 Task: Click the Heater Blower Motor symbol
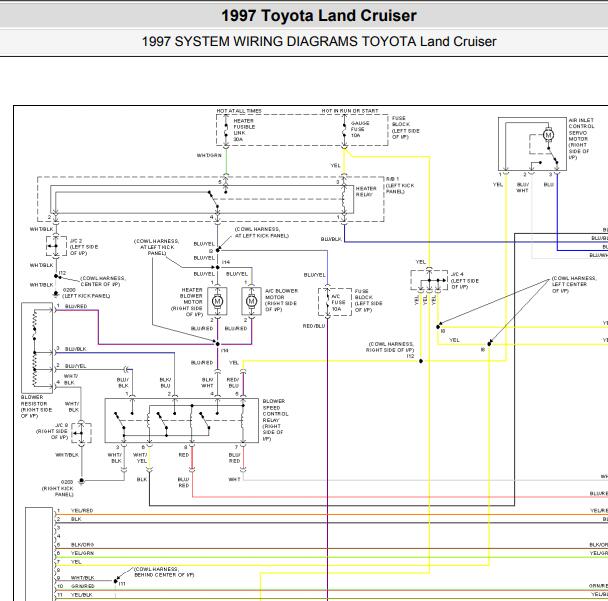click(x=217, y=301)
